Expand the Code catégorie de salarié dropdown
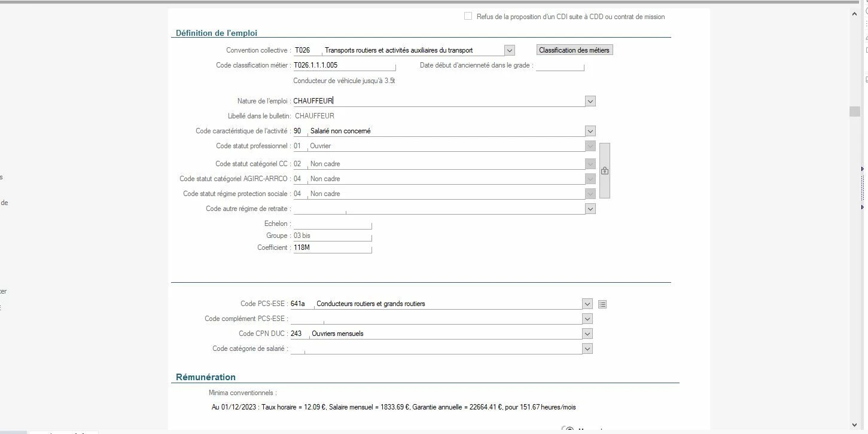The image size is (868, 434). tap(587, 349)
